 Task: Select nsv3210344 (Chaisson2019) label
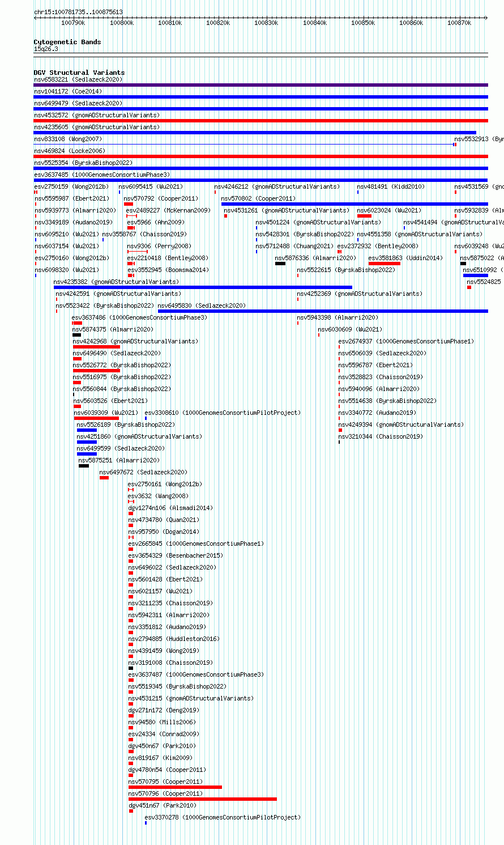coord(381,436)
